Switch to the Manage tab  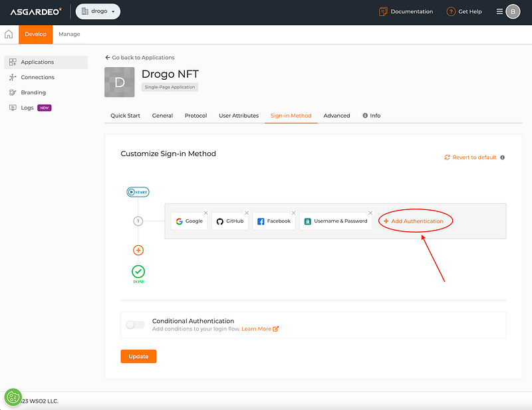click(69, 35)
